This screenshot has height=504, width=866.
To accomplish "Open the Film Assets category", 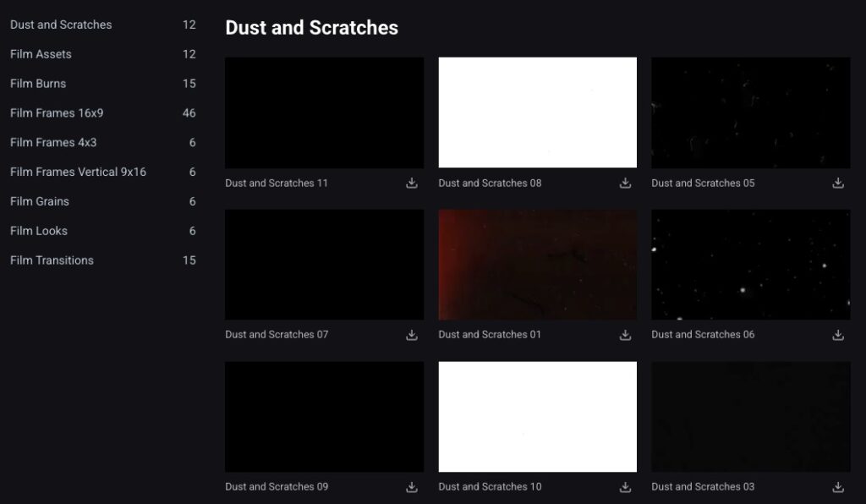I will (x=41, y=54).
